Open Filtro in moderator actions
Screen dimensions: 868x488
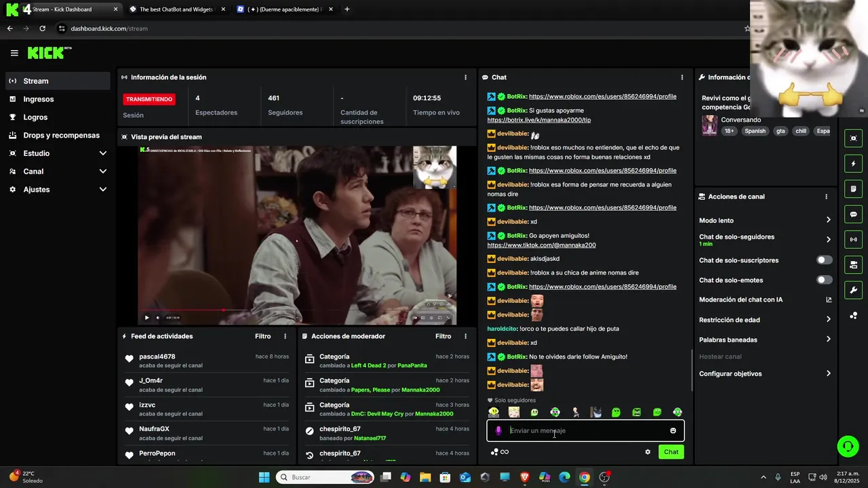pyautogui.click(x=443, y=336)
